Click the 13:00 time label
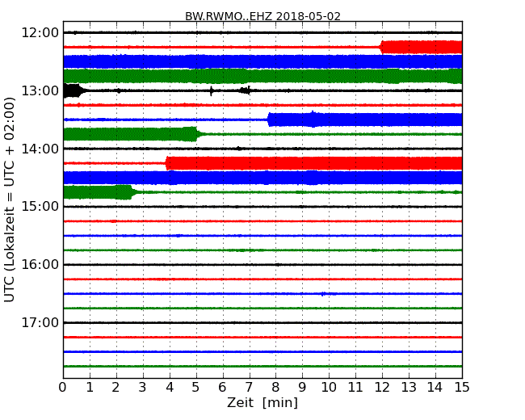Viewport: 525px width, 420px height. (x=40, y=90)
